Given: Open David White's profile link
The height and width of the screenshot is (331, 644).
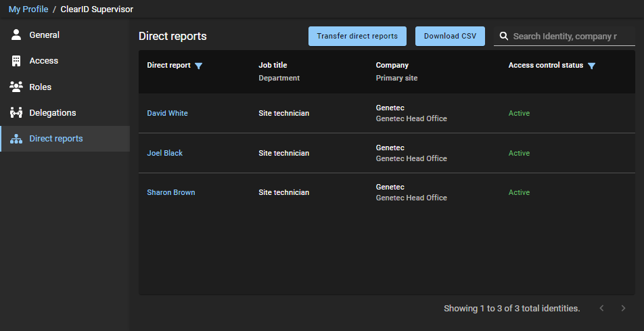Looking at the screenshot, I should click(167, 113).
